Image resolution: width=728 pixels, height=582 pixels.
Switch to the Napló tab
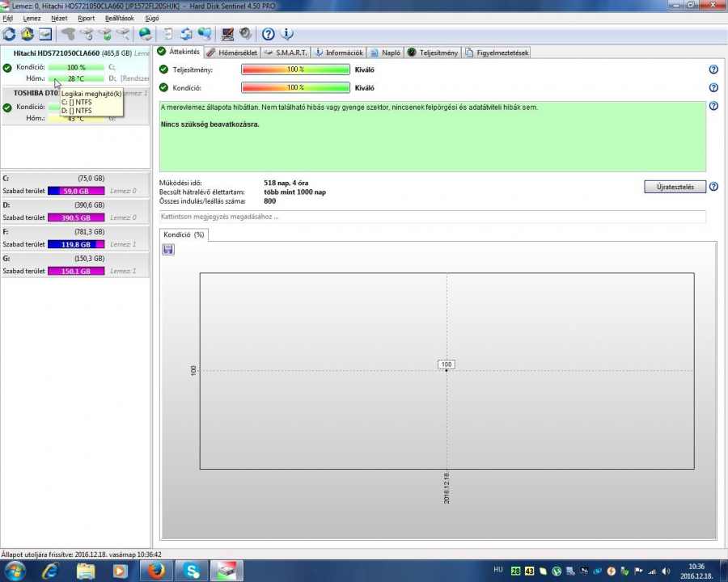(x=385, y=53)
